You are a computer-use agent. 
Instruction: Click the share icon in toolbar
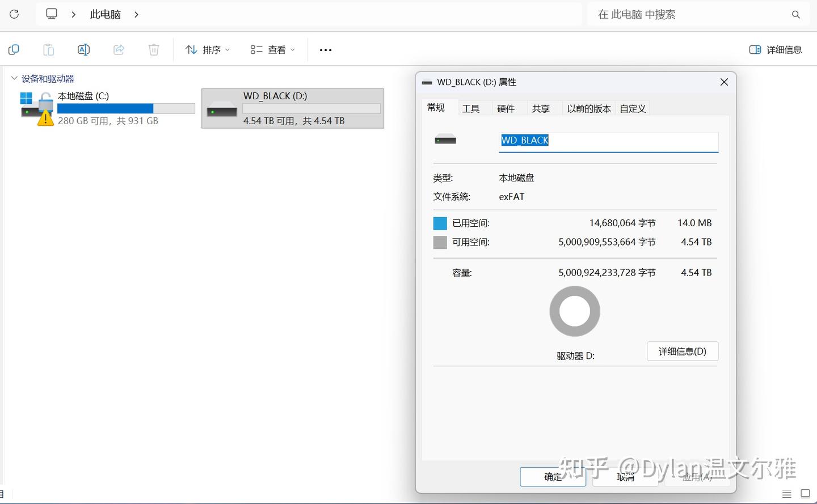pyautogui.click(x=119, y=50)
